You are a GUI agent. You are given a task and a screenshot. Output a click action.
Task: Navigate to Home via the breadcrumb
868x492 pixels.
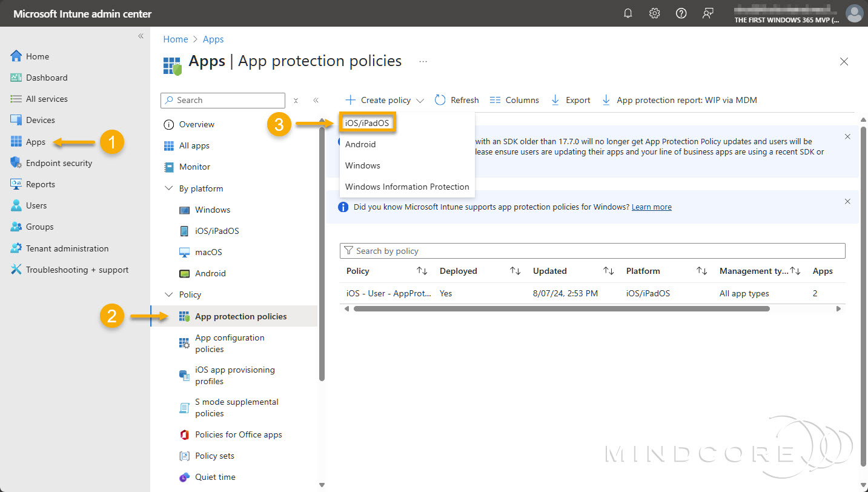point(175,39)
